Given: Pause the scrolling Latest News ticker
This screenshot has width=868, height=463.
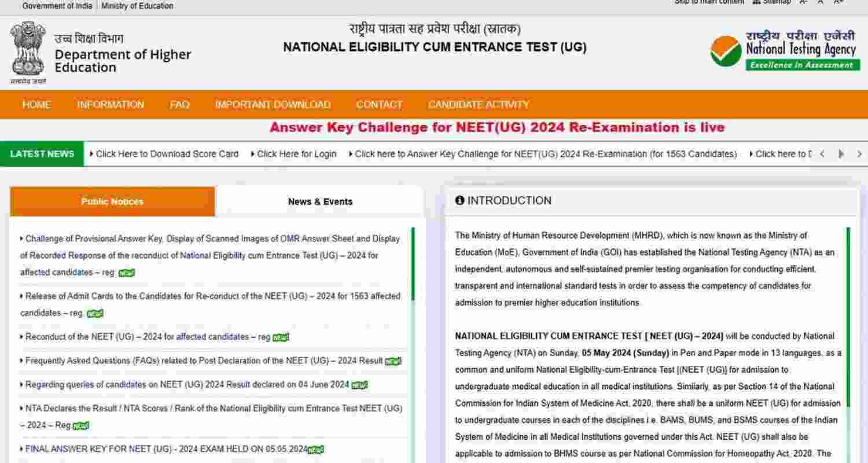Looking at the screenshot, I should pyautogui.click(x=841, y=154).
